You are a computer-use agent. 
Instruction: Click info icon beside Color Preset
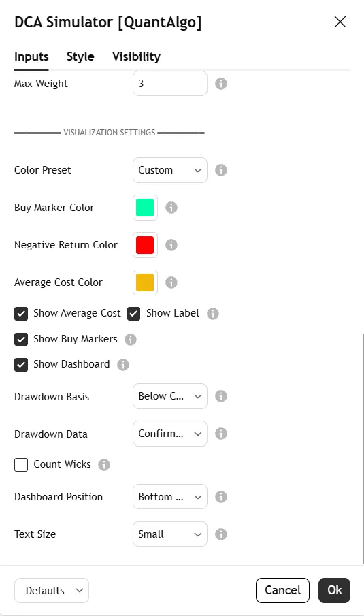pyautogui.click(x=221, y=170)
